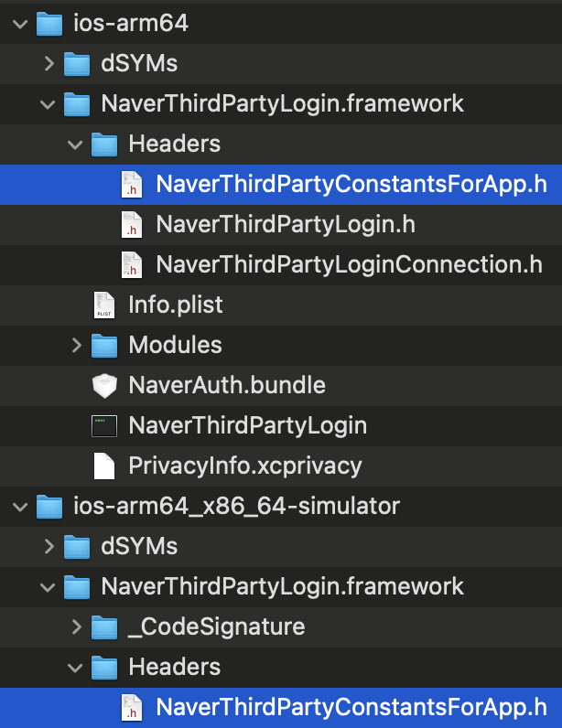
Task: Click dSYMs folder icon under ios-arm64
Action: [x=77, y=64]
